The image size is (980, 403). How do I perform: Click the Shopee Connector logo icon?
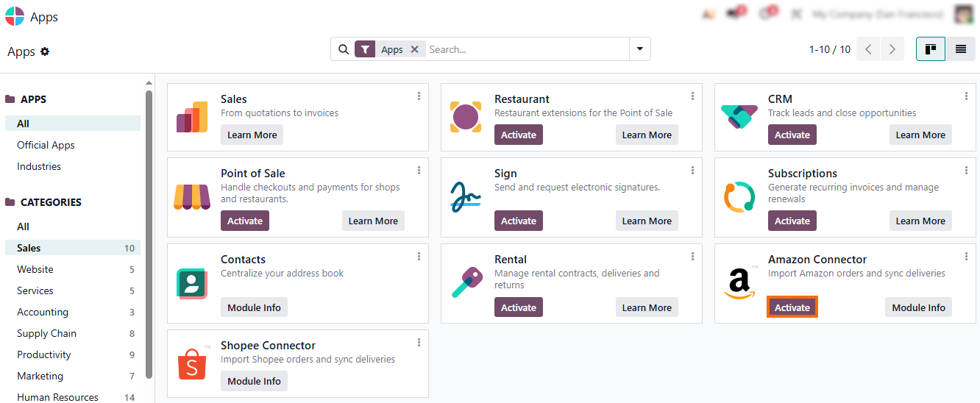[x=192, y=363]
